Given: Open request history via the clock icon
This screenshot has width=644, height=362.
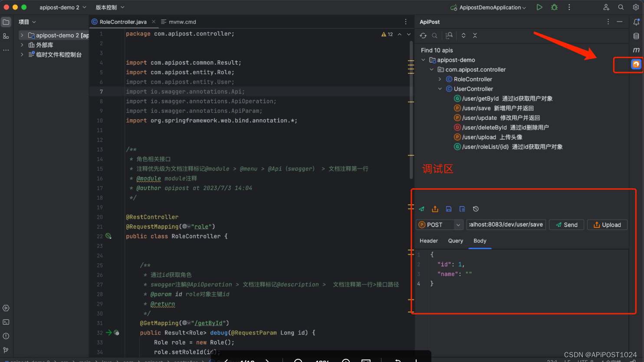Looking at the screenshot, I should [x=476, y=209].
